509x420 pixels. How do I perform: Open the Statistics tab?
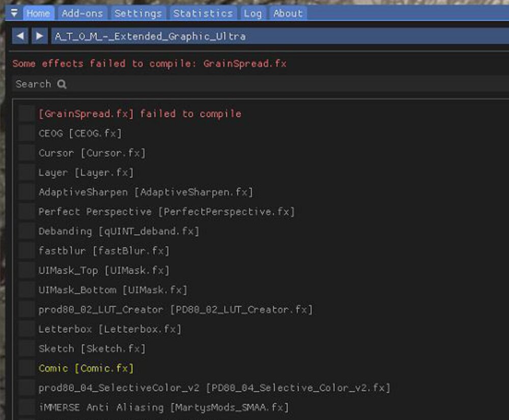point(203,13)
